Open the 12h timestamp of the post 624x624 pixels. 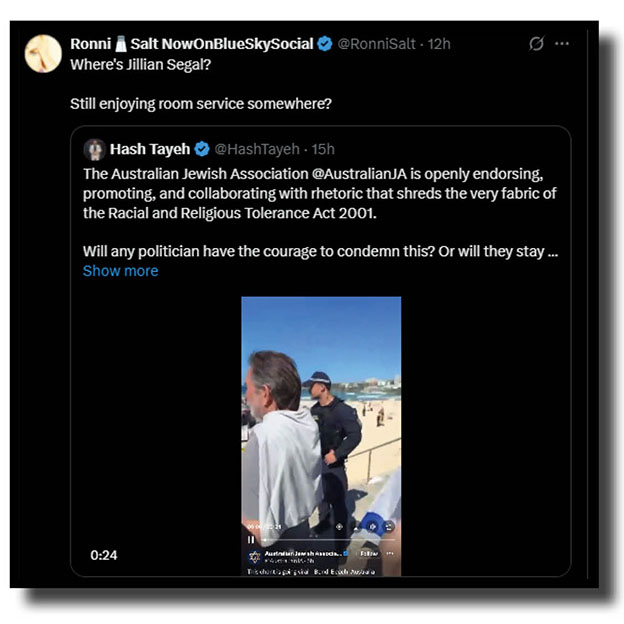pos(438,44)
